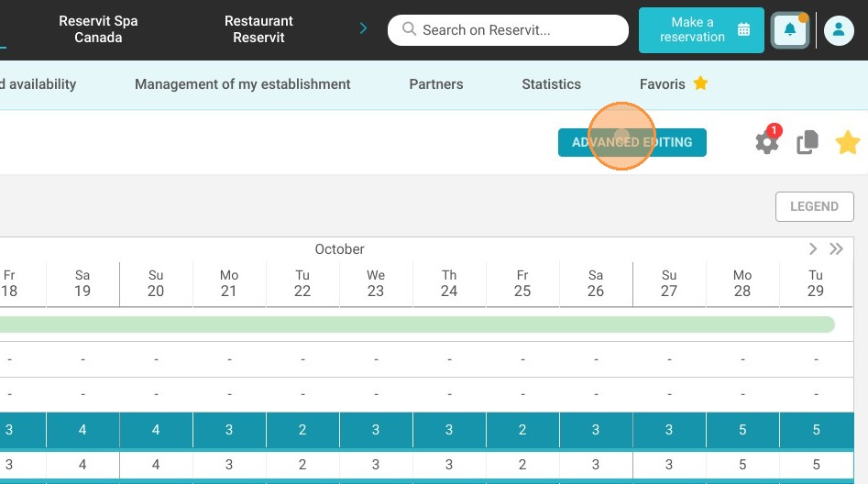Click teal cell for Tu 22
Viewport: 868px width, 484px height.
302,430
